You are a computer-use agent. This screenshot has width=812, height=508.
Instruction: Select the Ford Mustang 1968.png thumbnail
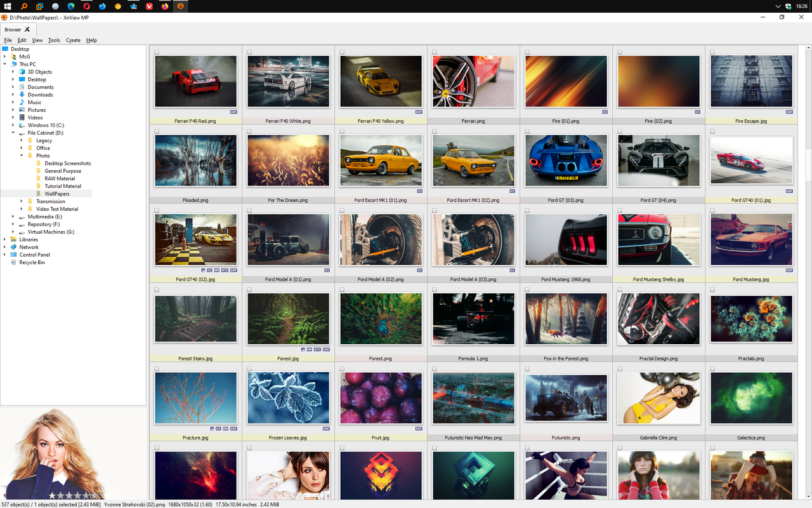coord(566,239)
